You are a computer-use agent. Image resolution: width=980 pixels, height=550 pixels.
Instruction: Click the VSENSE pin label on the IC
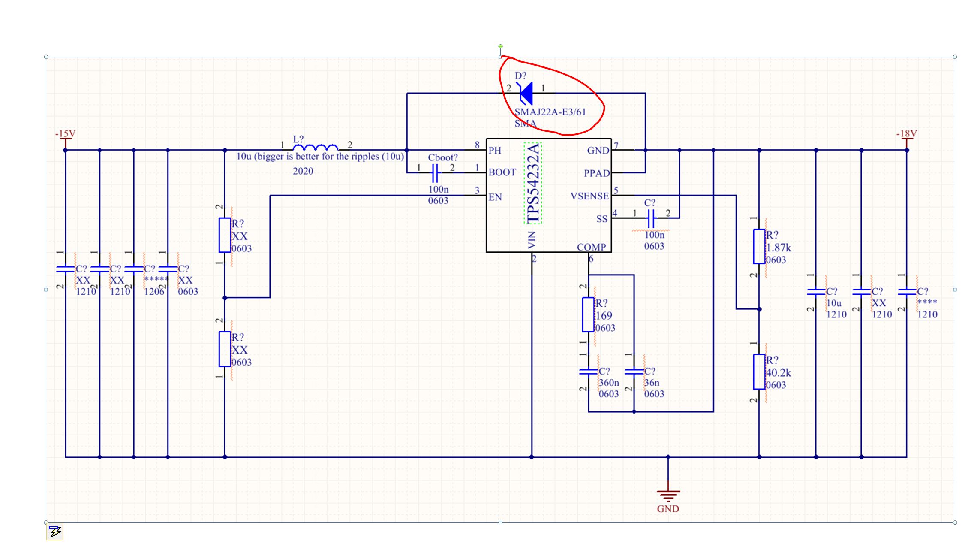pos(589,196)
